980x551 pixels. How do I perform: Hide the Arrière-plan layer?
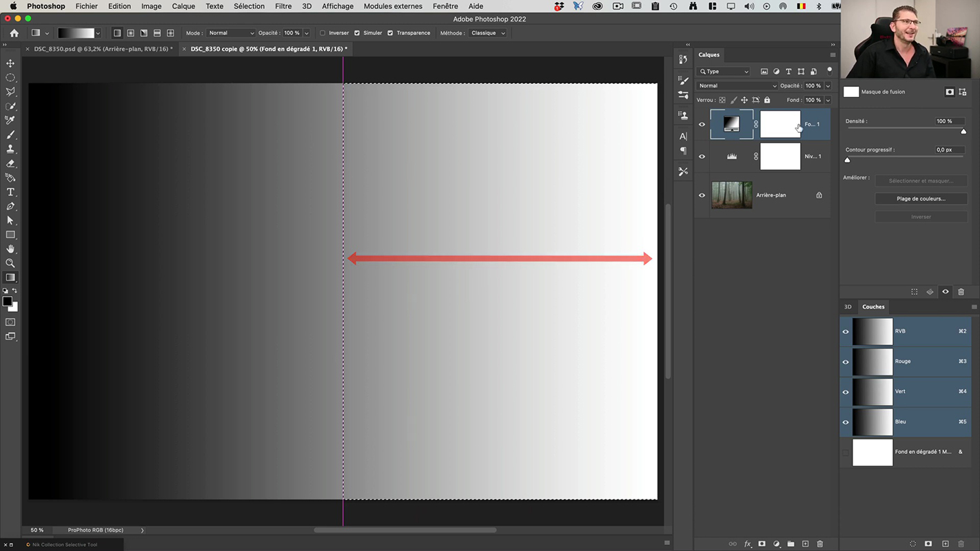point(702,195)
